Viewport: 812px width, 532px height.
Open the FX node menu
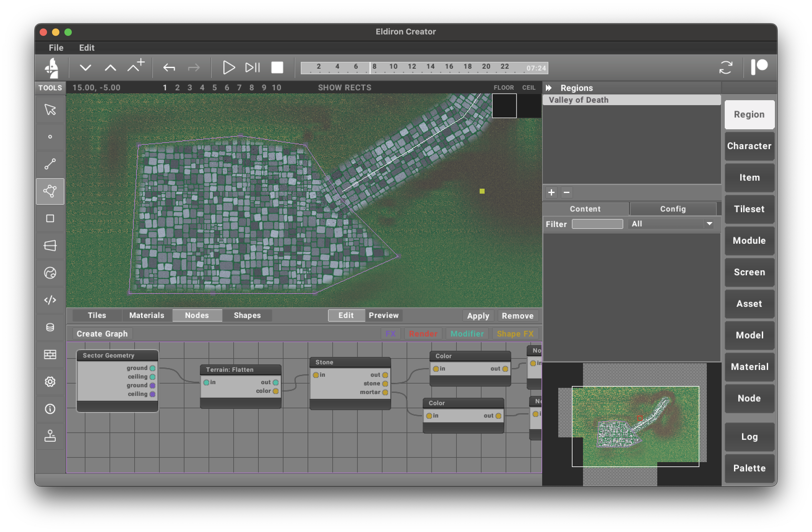[x=390, y=334]
